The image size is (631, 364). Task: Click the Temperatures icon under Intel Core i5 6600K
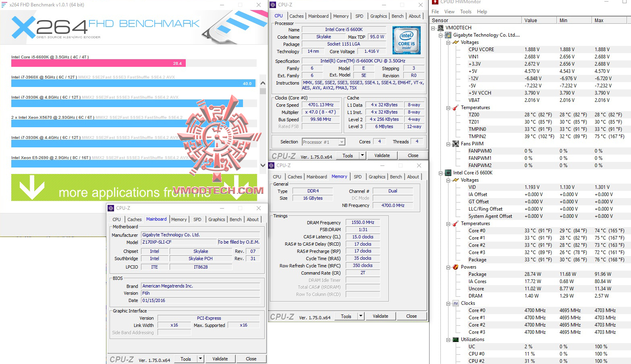(456, 223)
